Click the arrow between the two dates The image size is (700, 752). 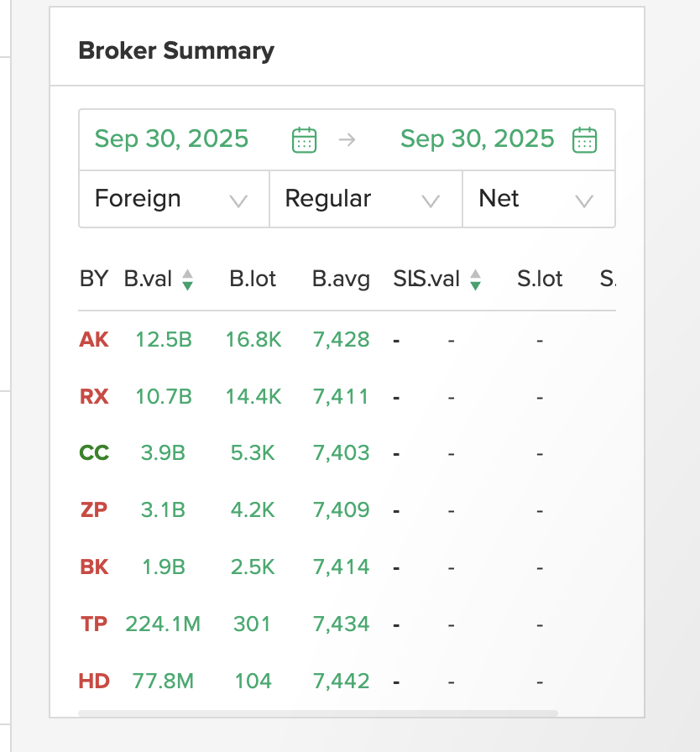(x=347, y=139)
